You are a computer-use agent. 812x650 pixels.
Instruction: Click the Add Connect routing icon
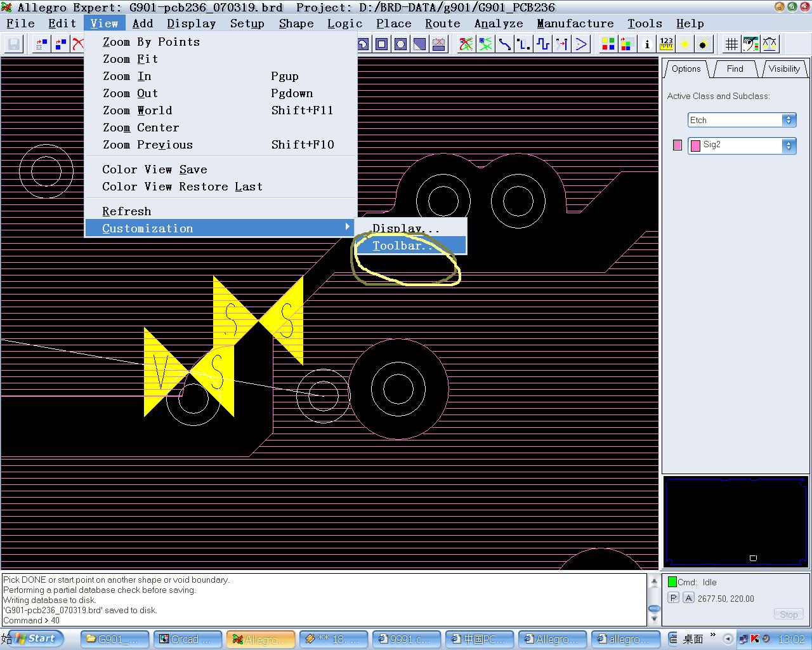[505, 44]
